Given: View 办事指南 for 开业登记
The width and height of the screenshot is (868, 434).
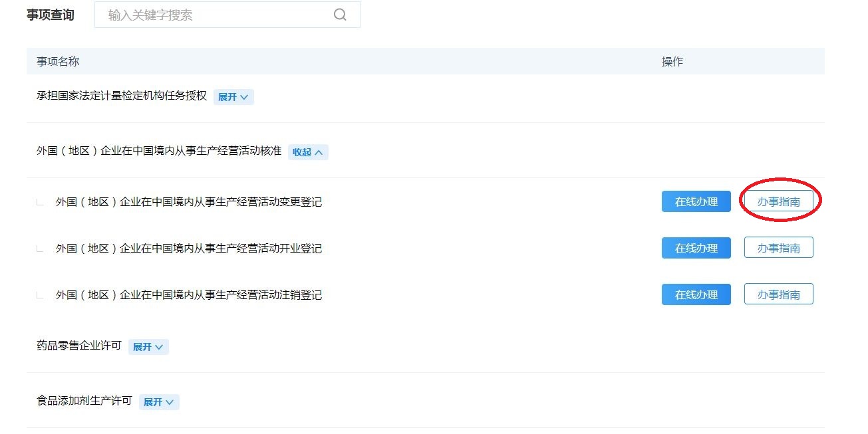Looking at the screenshot, I should pyautogui.click(x=778, y=248).
